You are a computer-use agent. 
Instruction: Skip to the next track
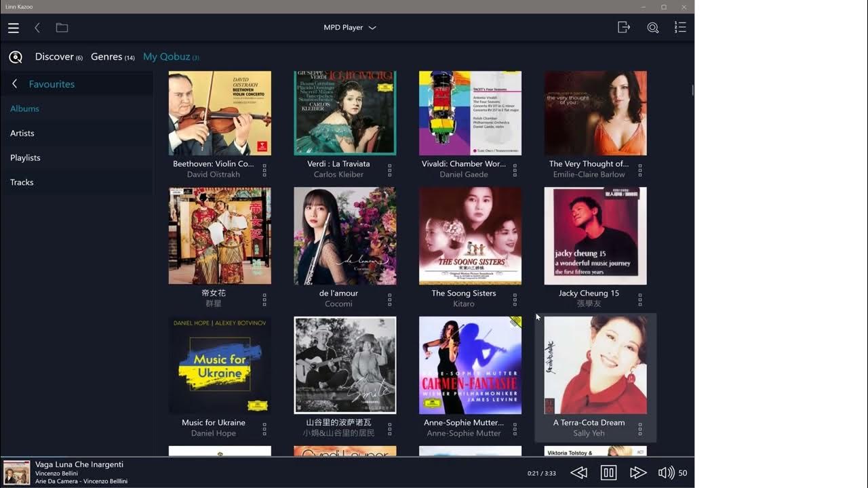pos(638,473)
